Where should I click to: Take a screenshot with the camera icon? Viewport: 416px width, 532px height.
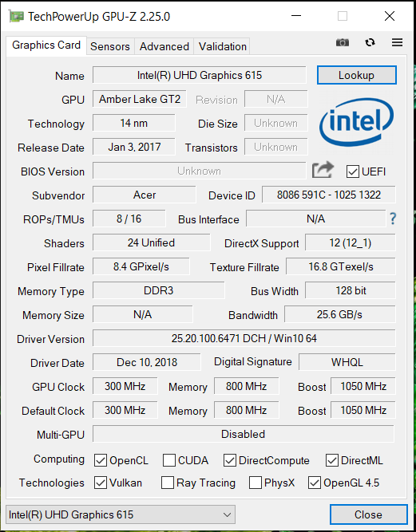click(x=343, y=42)
